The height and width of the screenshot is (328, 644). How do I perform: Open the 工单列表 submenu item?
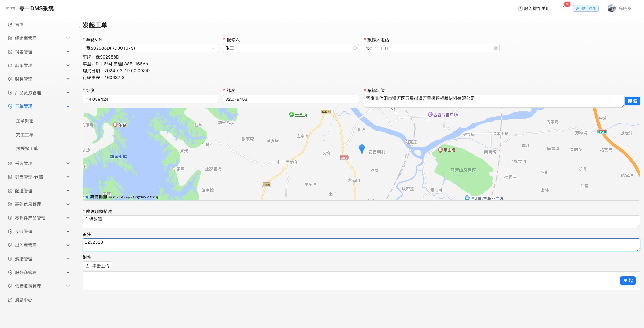coord(25,121)
